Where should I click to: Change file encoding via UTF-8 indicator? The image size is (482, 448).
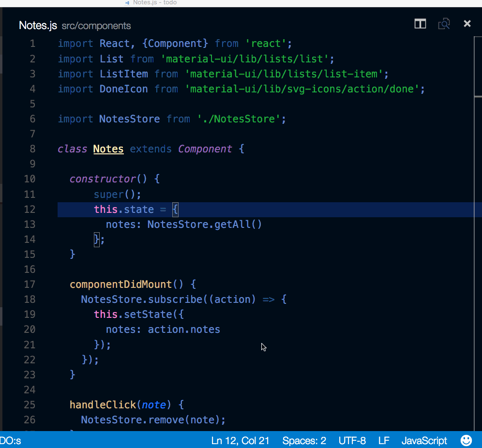pyautogui.click(x=352, y=440)
